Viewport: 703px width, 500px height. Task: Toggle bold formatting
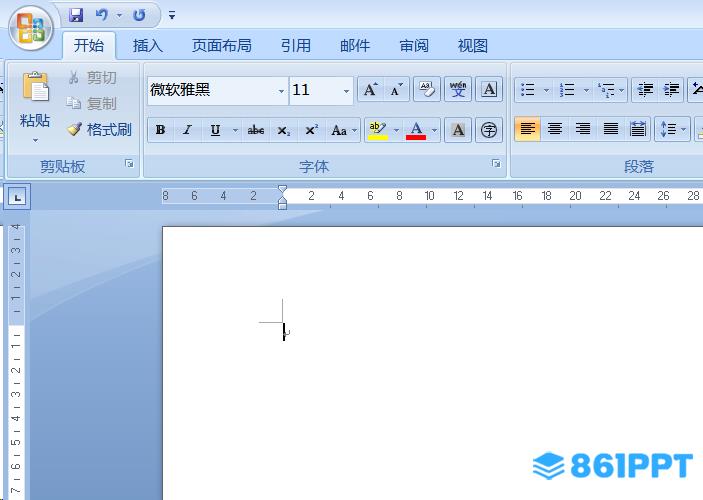coord(160,130)
